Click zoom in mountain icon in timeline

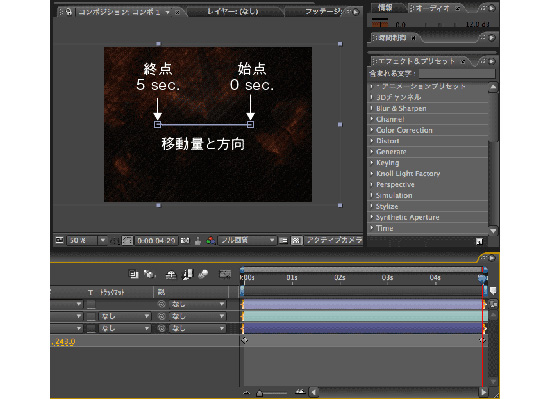[x=300, y=392]
